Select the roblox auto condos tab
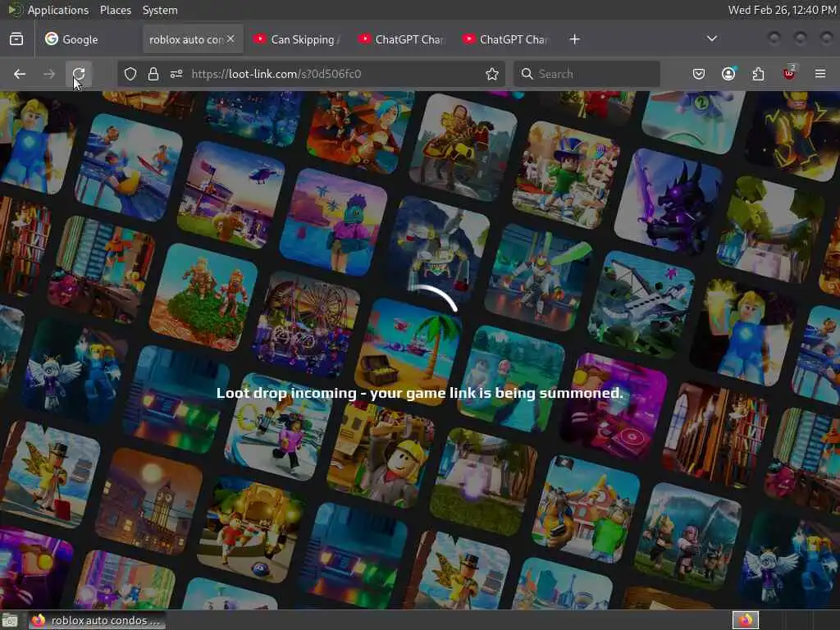 coord(186,39)
